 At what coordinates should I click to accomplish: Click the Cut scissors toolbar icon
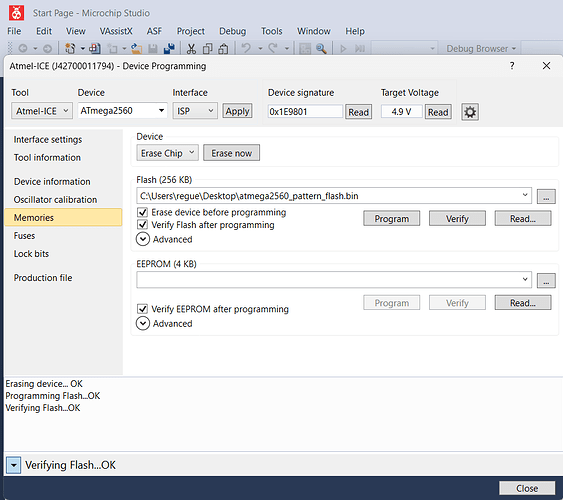[191, 48]
